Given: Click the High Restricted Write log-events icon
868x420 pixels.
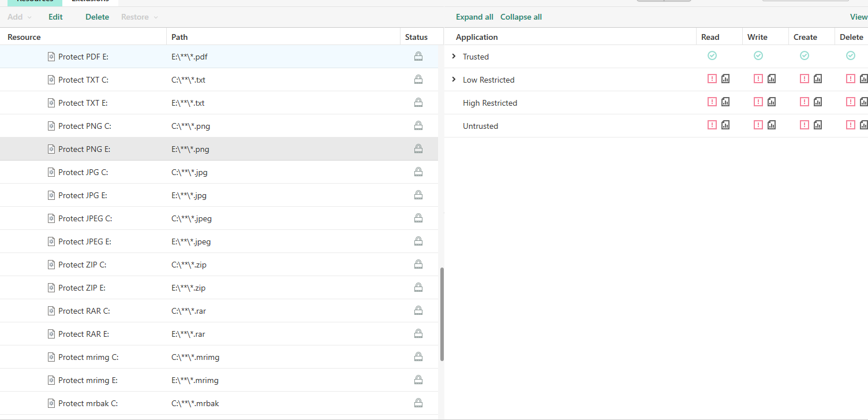Looking at the screenshot, I should 772,102.
